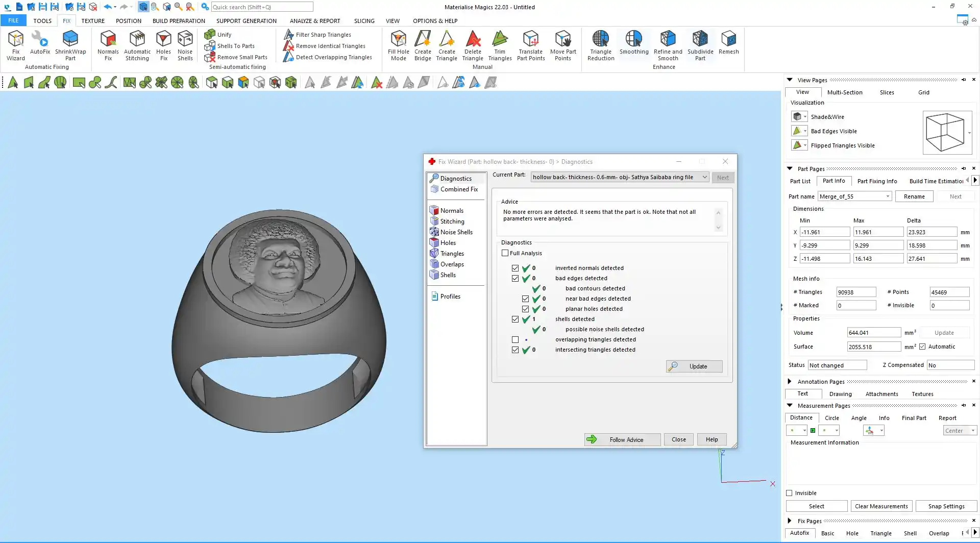The image size is (980, 543).
Task: Expand the Part name combo box
Action: click(888, 196)
